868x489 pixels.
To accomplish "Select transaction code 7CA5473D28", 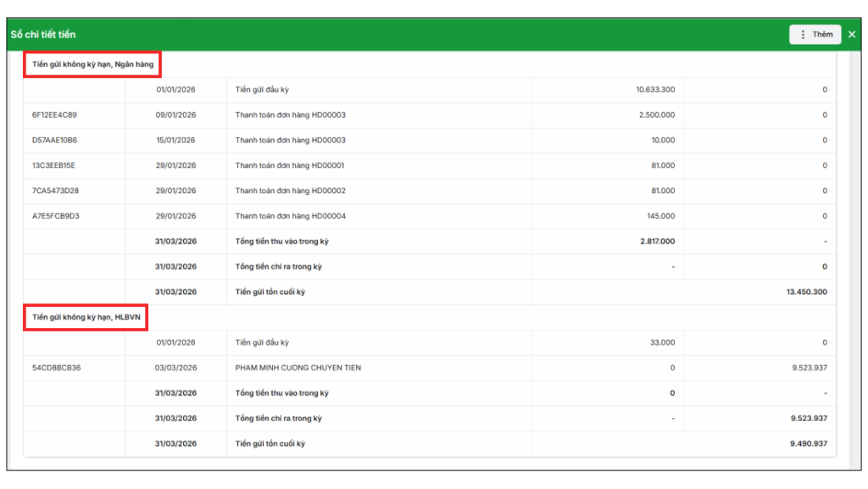I will coord(55,192).
